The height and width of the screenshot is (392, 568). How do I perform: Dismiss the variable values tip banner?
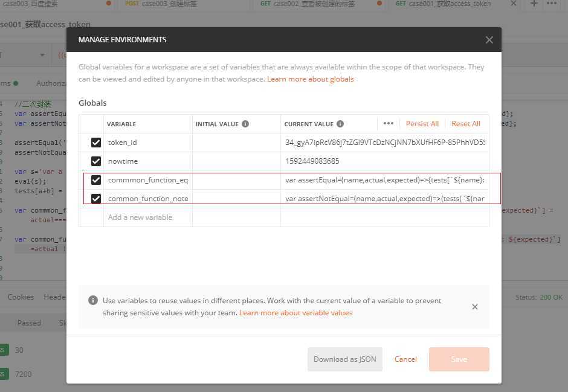point(475,307)
